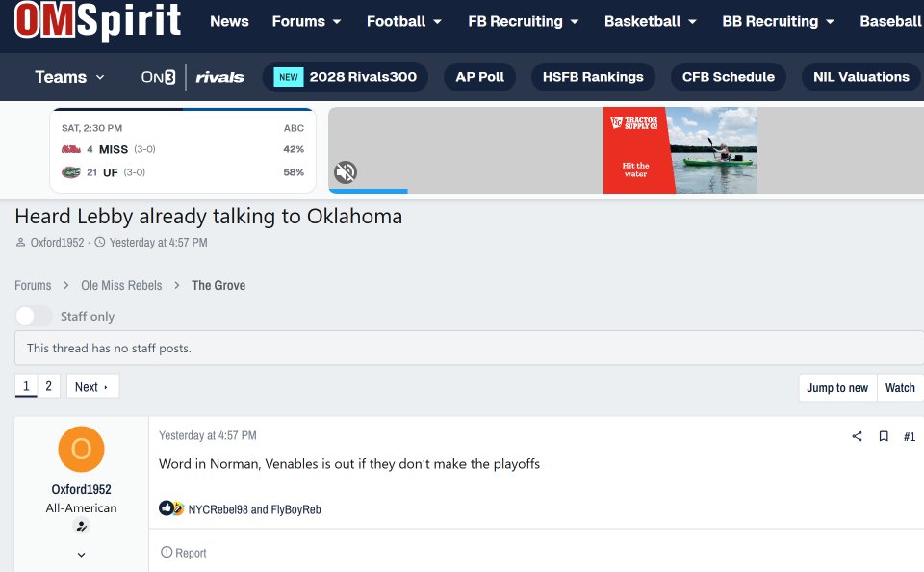Open the MISS vs UF game card
This screenshot has height=572, width=924.
tap(183, 150)
